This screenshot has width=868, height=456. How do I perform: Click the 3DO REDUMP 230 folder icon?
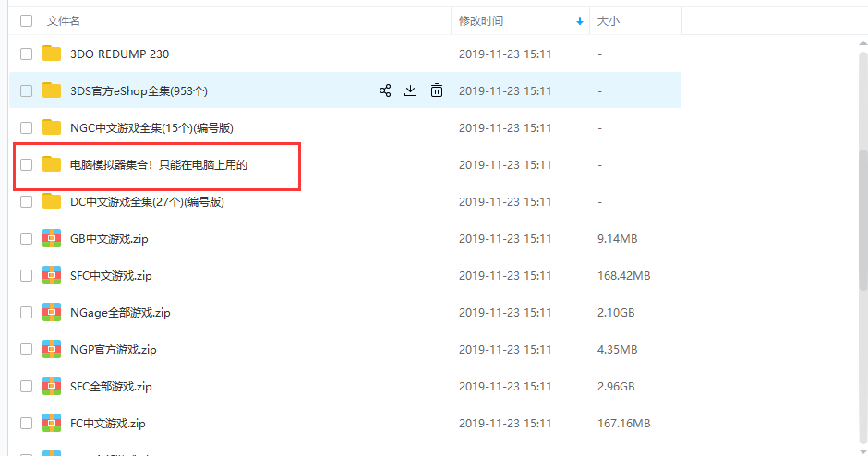(52, 54)
